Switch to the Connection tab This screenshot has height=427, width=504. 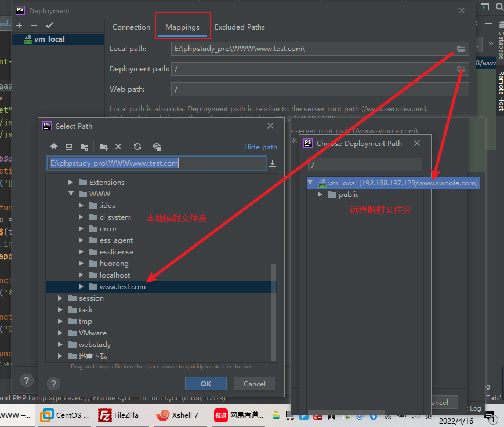pyautogui.click(x=131, y=27)
